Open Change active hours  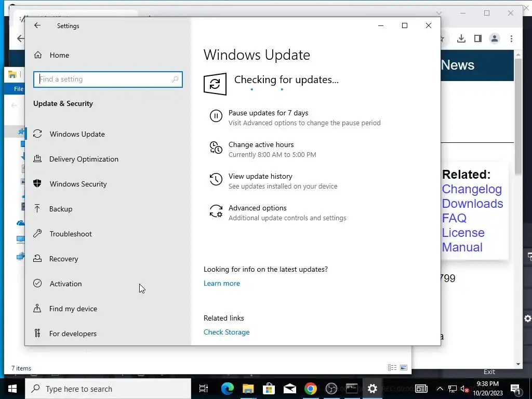pos(261,144)
